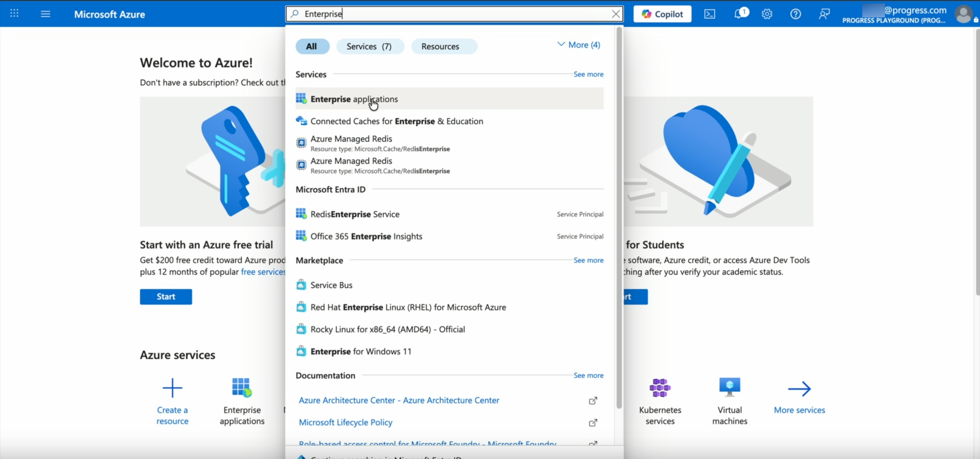This screenshot has height=459, width=980.
Task: Select the Services (7) filter pill
Action: click(370, 46)
